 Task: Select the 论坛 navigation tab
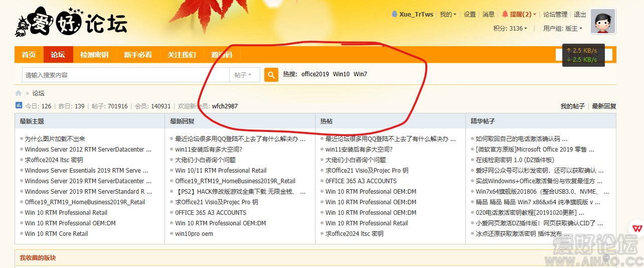(58, 55)
